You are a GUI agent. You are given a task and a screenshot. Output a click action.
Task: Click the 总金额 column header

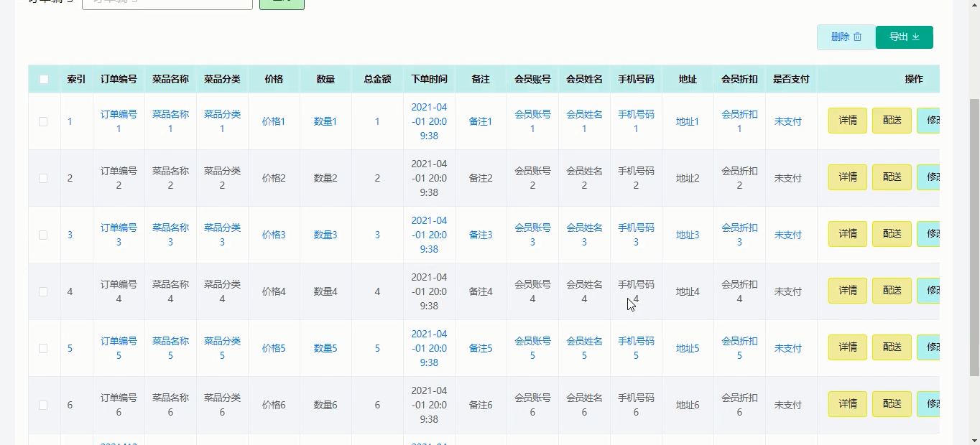377,80
